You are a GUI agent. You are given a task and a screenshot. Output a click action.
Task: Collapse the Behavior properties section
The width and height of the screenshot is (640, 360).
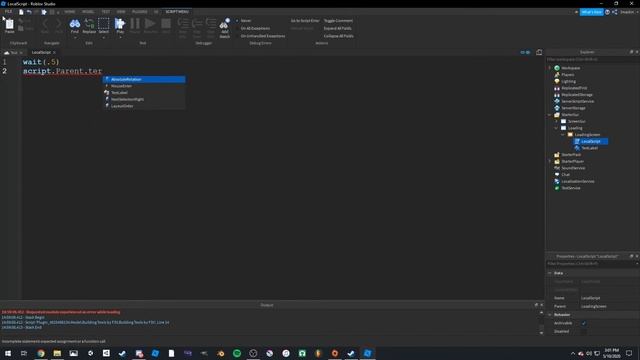550,315
